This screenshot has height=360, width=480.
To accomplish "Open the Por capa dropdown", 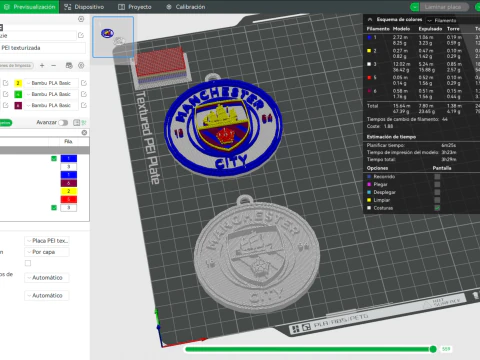I will [x=47, y=252].
